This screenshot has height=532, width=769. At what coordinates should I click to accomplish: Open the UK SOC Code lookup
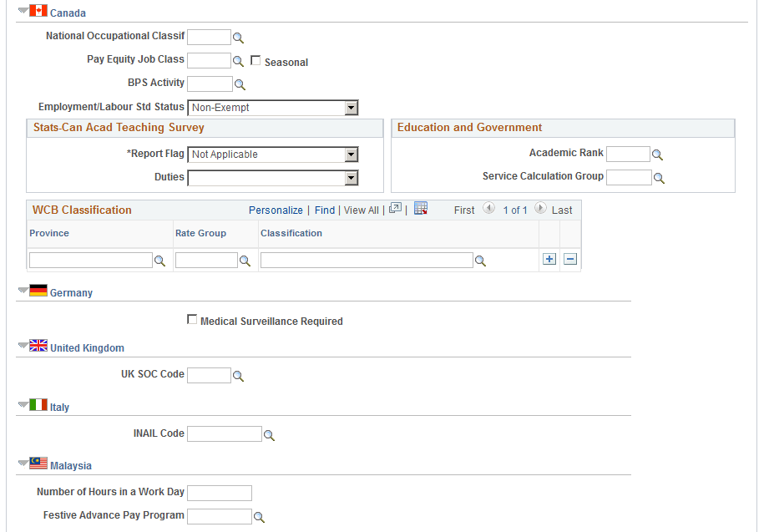click(x=239, y=375)
